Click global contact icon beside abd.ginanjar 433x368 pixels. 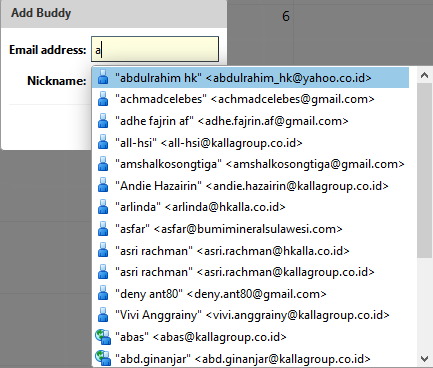(x=103, y=358)
